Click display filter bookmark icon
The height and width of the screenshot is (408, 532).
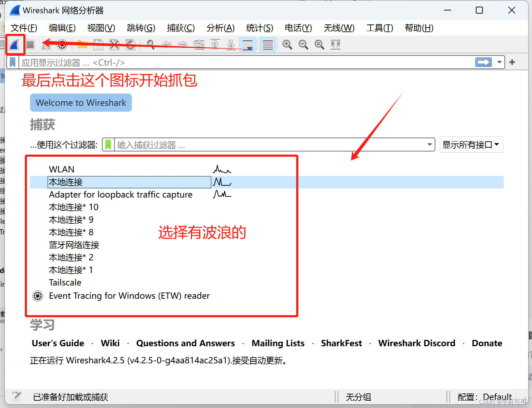click(13, 62)
